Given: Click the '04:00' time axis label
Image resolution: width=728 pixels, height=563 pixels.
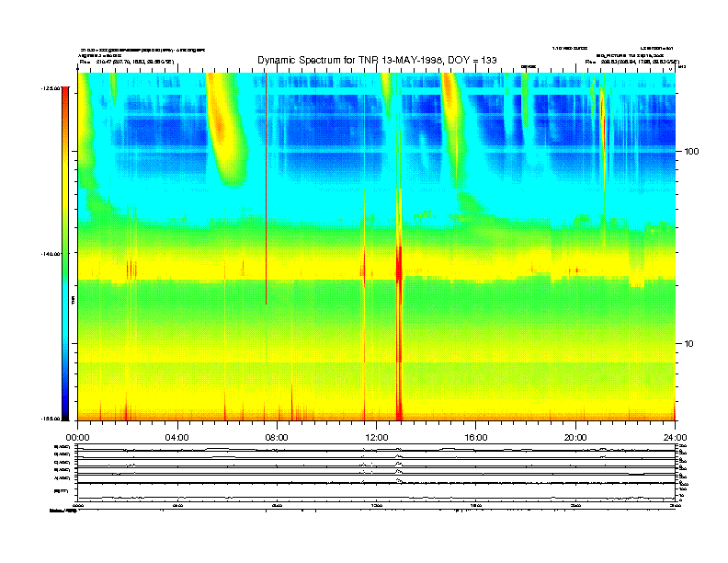Looking at the screenshot, I should [x=177, y=438].
